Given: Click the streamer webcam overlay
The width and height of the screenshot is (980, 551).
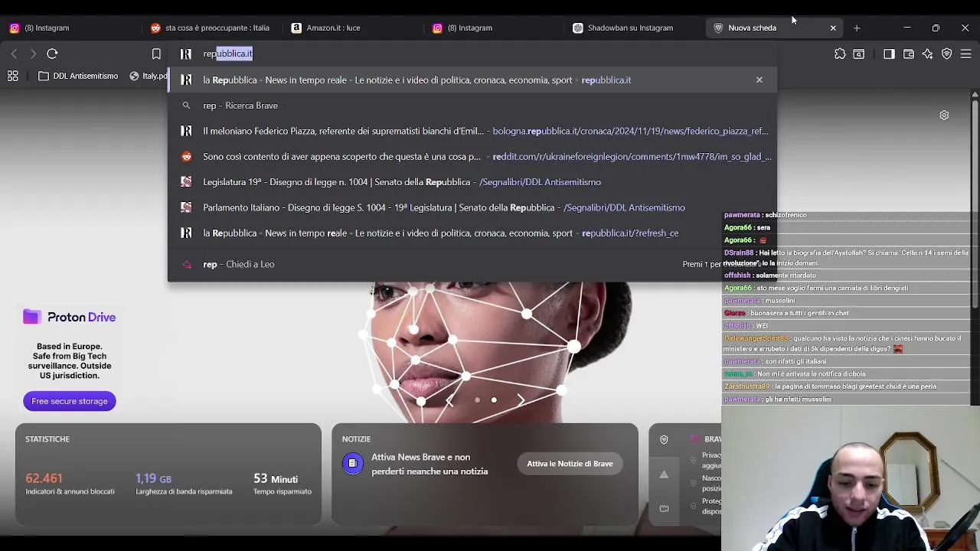Looking at the screenshot, I should (851, 478).
